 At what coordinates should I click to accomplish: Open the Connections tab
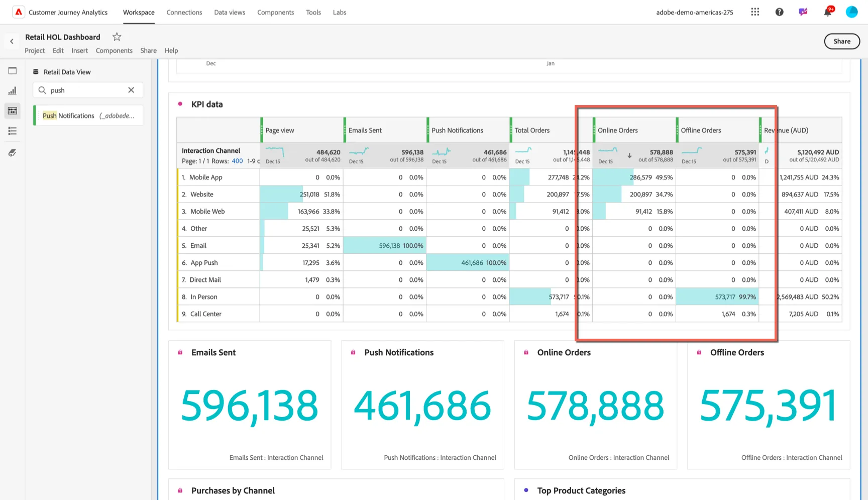[184, 12]
